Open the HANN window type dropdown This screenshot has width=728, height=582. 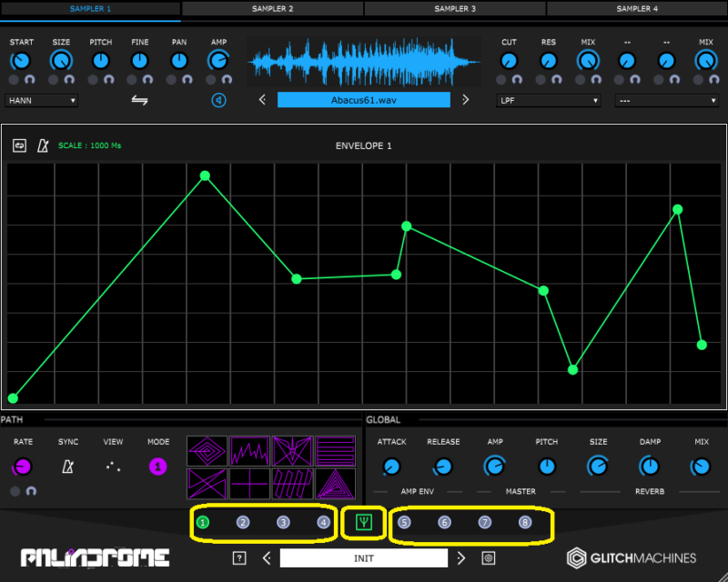coord(41,100)
